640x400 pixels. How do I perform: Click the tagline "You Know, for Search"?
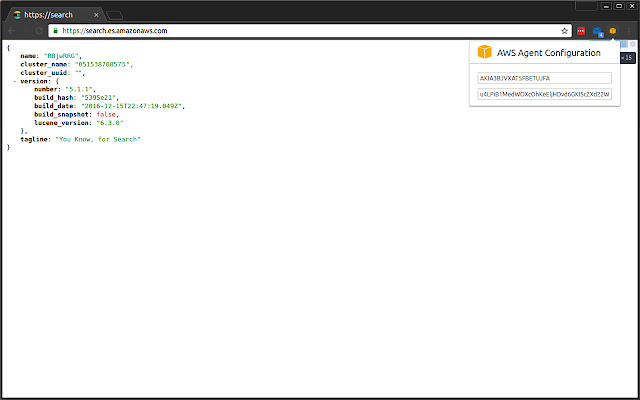98,139
